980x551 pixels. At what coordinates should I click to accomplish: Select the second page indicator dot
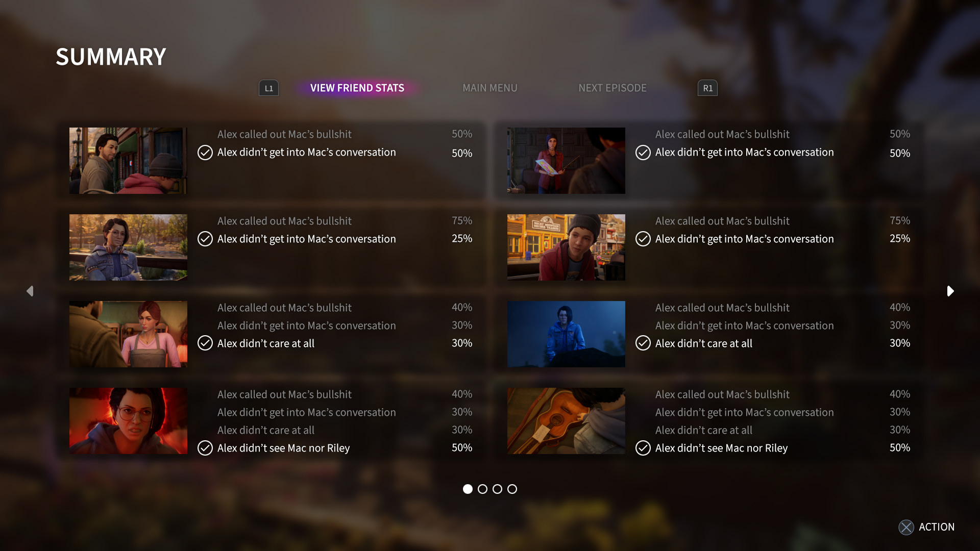[x=482, y=489]
